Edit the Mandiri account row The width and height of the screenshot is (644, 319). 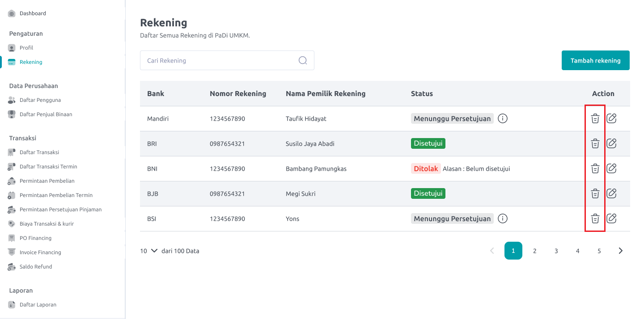click(x=611, y=118)
